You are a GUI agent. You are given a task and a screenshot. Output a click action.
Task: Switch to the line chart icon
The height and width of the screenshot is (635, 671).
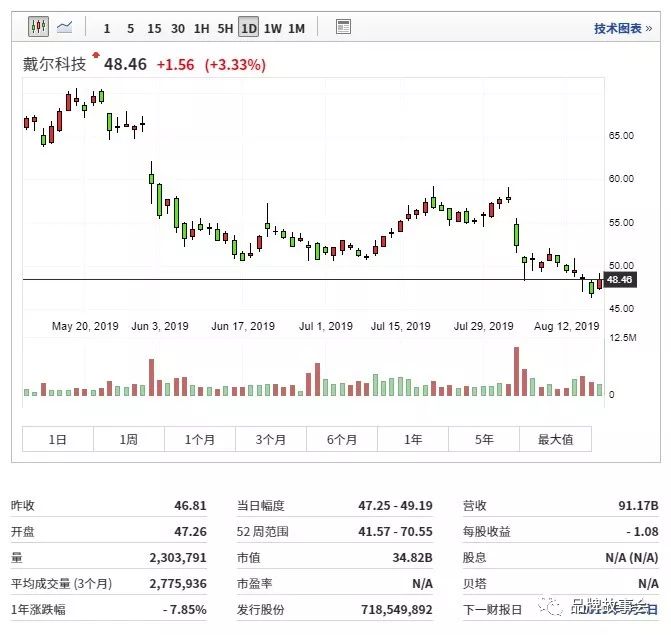[x=65, y=27]
